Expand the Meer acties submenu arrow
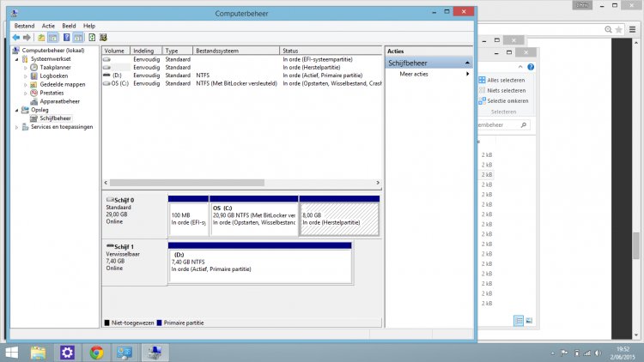 coord(468,75)
